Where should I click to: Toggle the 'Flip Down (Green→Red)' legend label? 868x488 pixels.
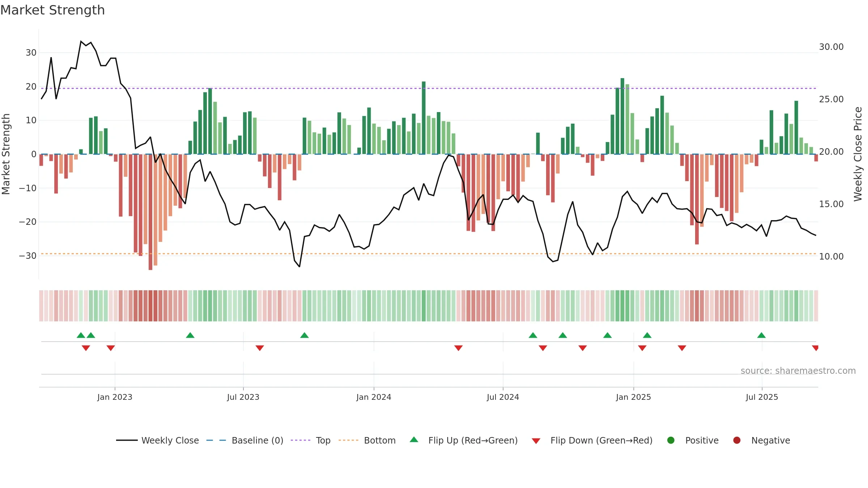(601, 441)
